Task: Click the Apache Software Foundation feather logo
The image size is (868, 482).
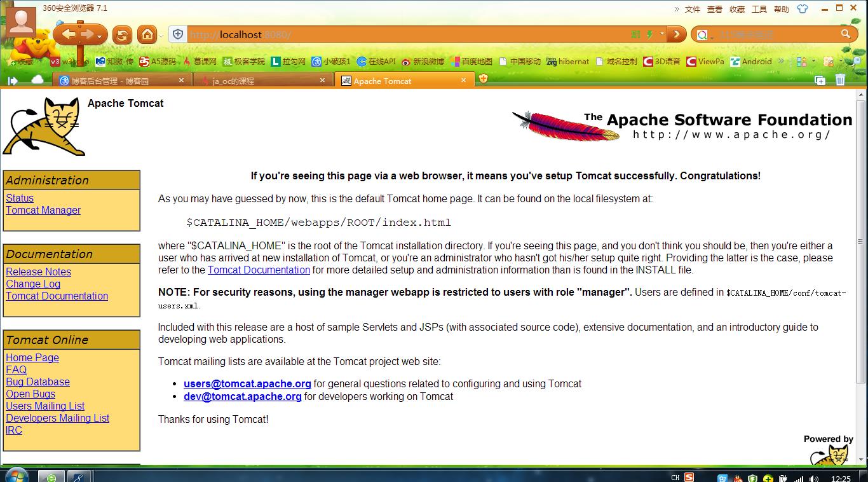Action: [682, 125]
